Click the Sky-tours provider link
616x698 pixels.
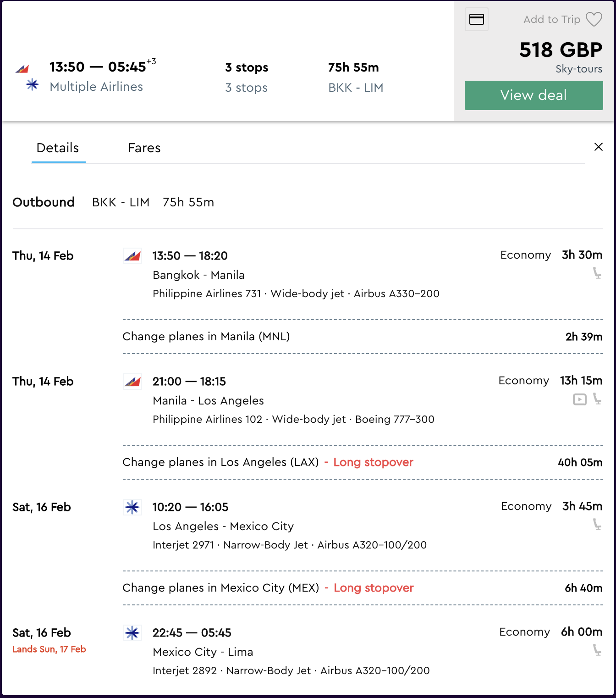(578, 69)
